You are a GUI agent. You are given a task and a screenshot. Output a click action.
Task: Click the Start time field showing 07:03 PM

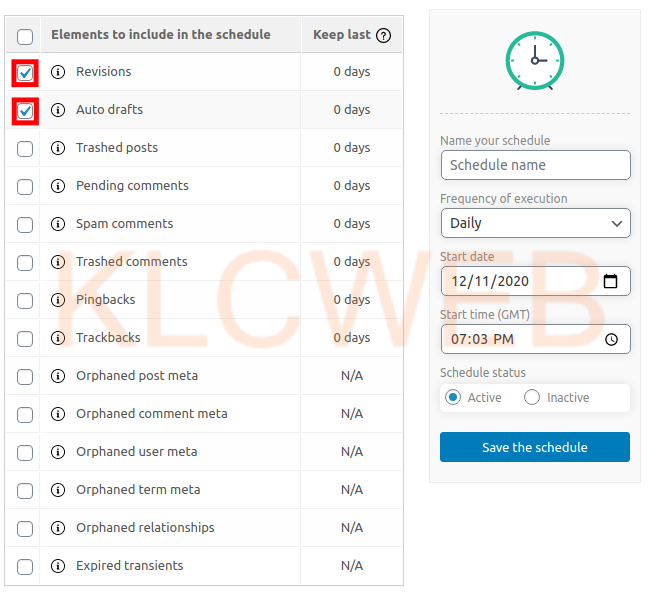[x=535, y=339]
